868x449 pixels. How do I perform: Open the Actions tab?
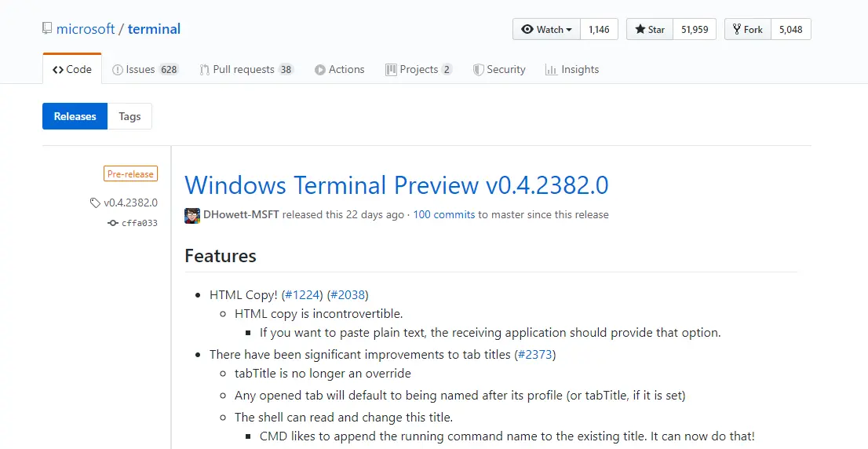tap(339, 69)
